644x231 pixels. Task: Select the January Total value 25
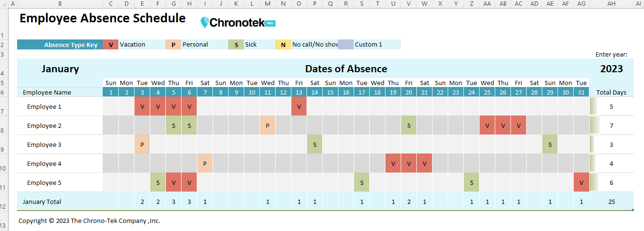tap(611, 202)
